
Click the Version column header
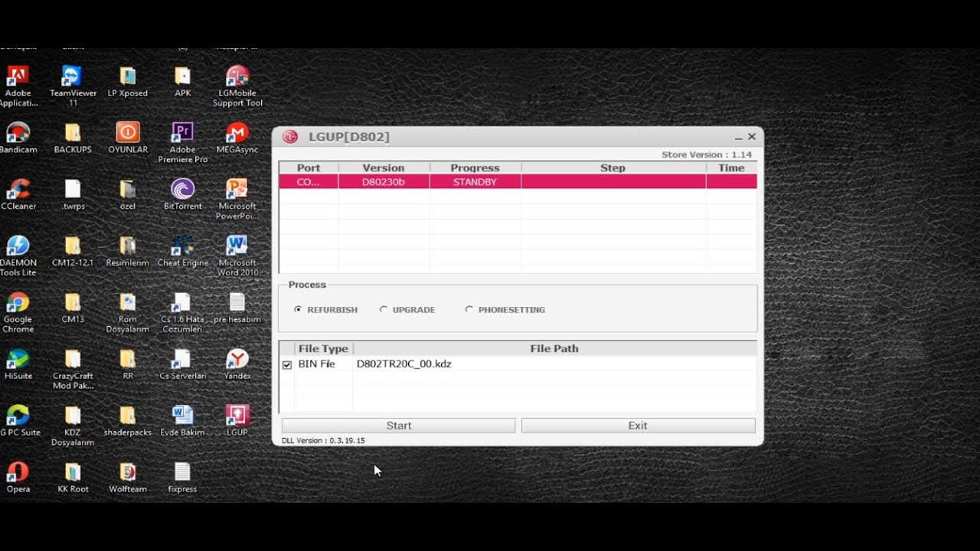384,168
